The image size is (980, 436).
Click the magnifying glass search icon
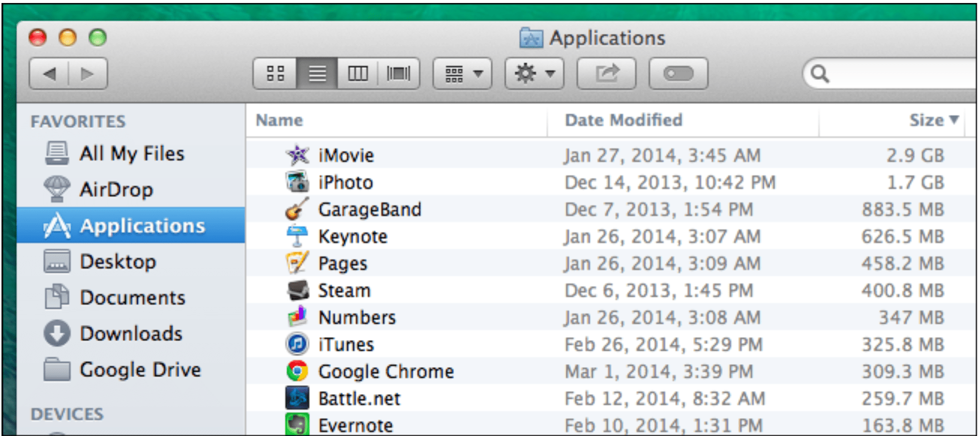pyautogui.click(x=819, y=74)
